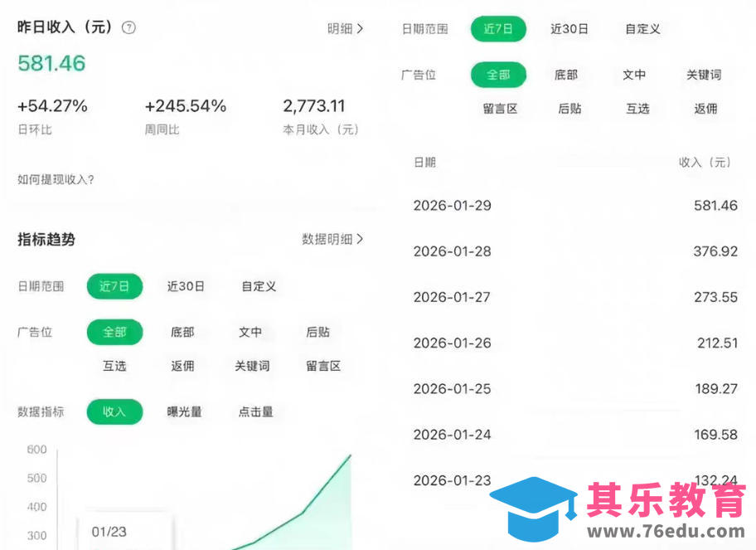
Task: Open 数据明细 via its chevron arrow
Action: click(x=332, y=239)
